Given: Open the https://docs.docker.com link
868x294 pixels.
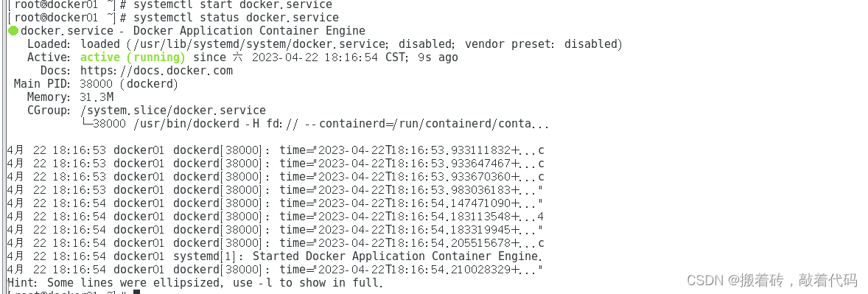Looking at the screenshot, I should point(157,71).
